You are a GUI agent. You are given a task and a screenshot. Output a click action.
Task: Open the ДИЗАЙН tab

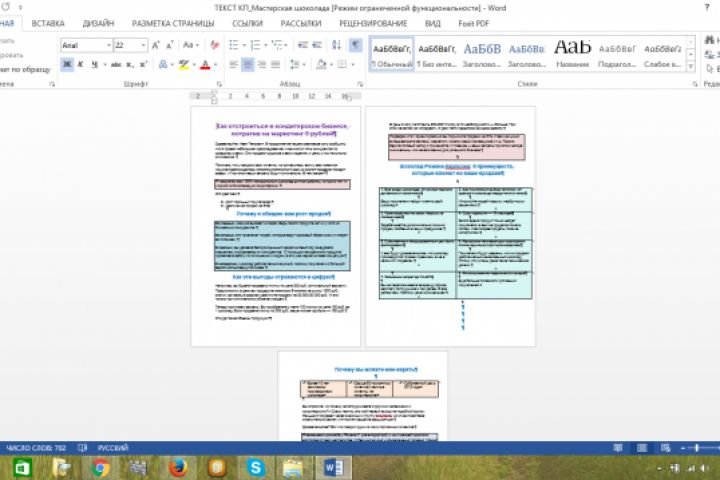click(x=98, y=23)
